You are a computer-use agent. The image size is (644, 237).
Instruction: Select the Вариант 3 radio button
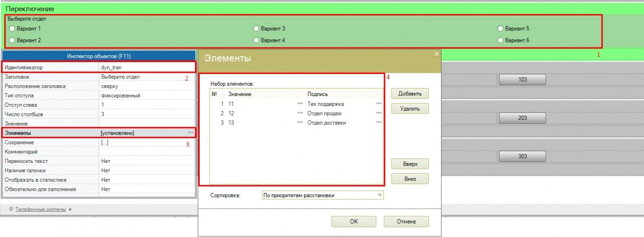pos(257,28)
